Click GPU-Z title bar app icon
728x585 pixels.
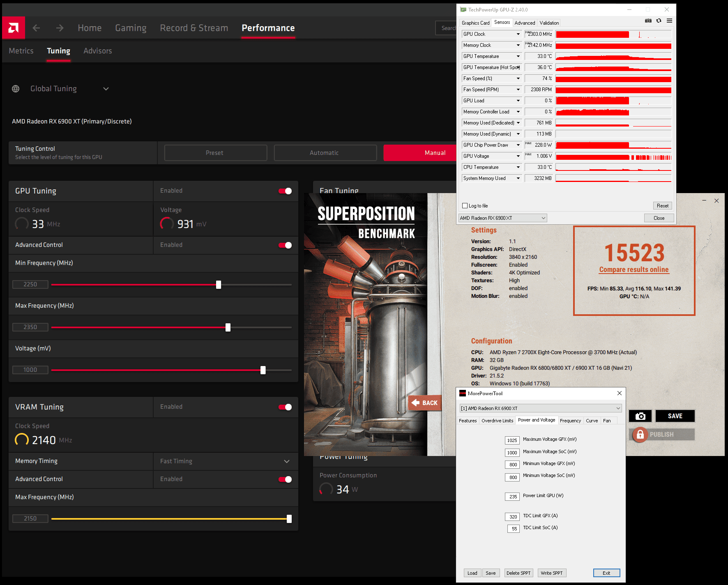463,9
